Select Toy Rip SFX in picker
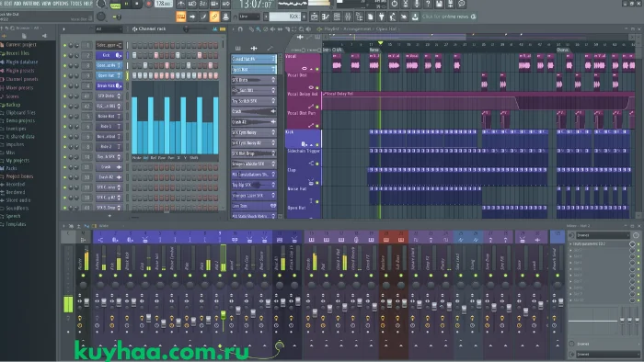 point(253,185)
